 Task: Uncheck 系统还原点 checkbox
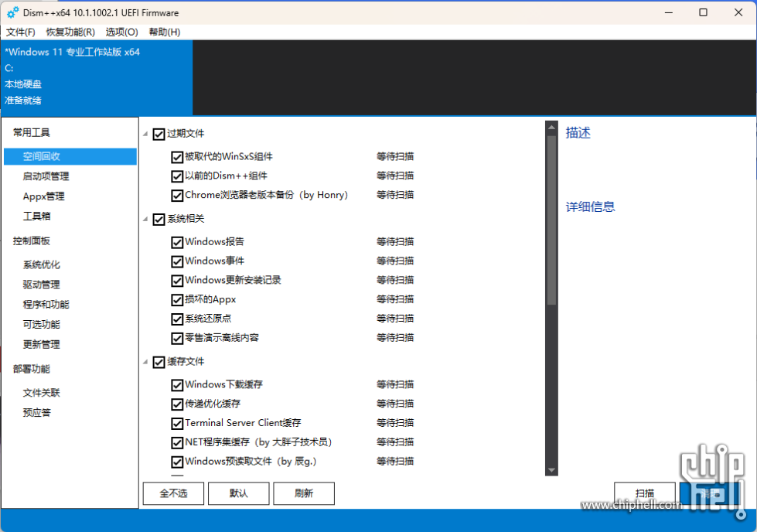(x=177, y=319)
